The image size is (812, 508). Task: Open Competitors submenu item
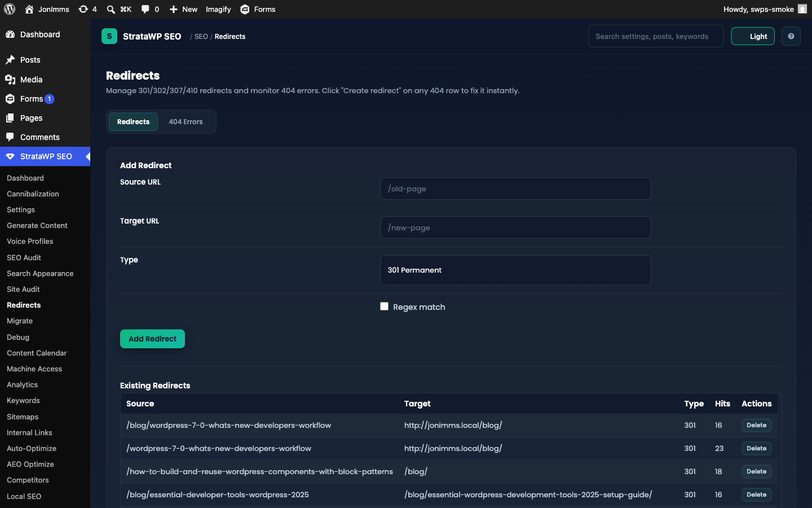click(x=28, y=480)
